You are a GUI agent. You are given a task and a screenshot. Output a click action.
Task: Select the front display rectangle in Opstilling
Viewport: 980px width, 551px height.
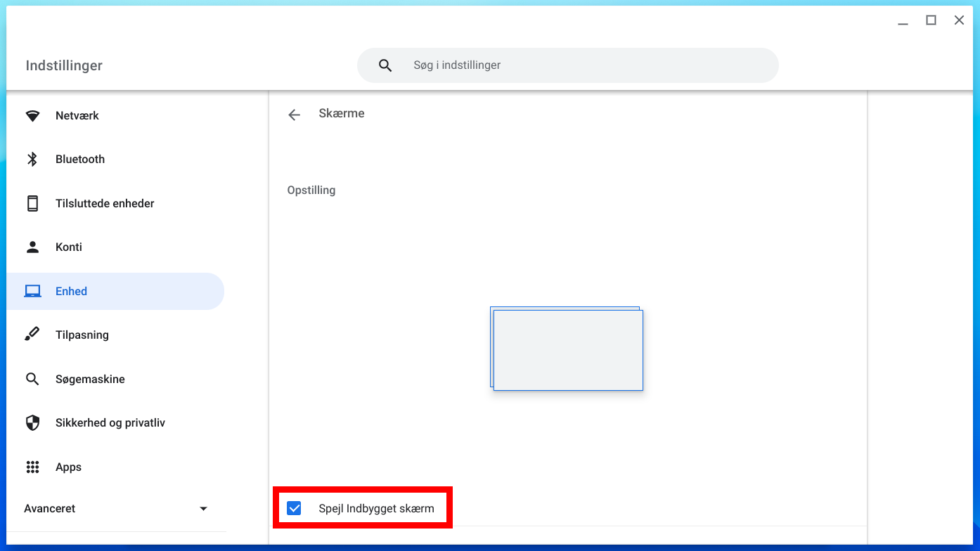[x=568, y=351]
